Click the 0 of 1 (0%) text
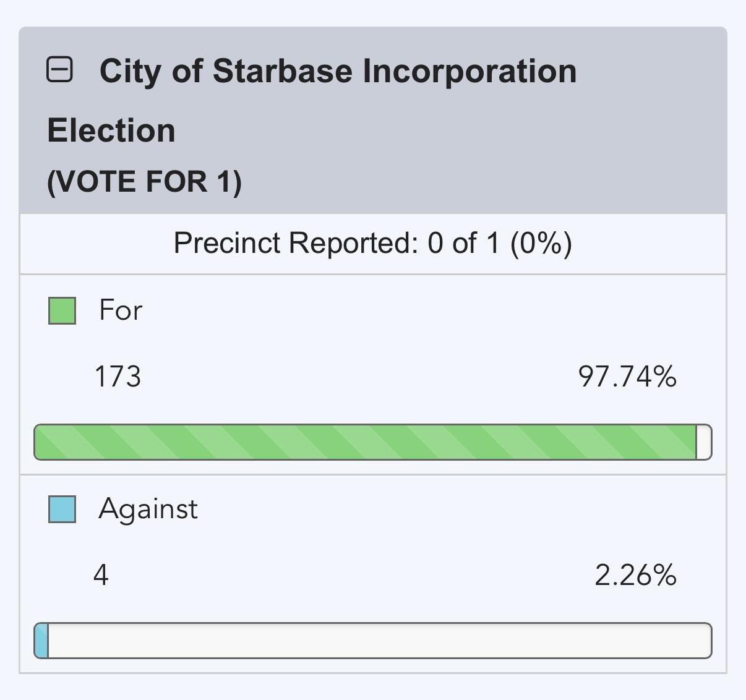Viewport: 746px width, 700px height. (x=500, y=243)
